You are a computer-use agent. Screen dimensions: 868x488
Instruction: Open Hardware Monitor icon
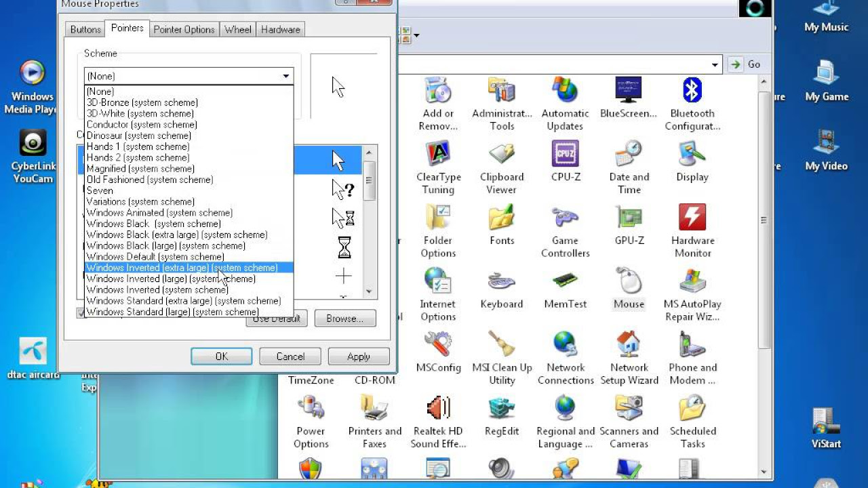[x=692, y=218]
